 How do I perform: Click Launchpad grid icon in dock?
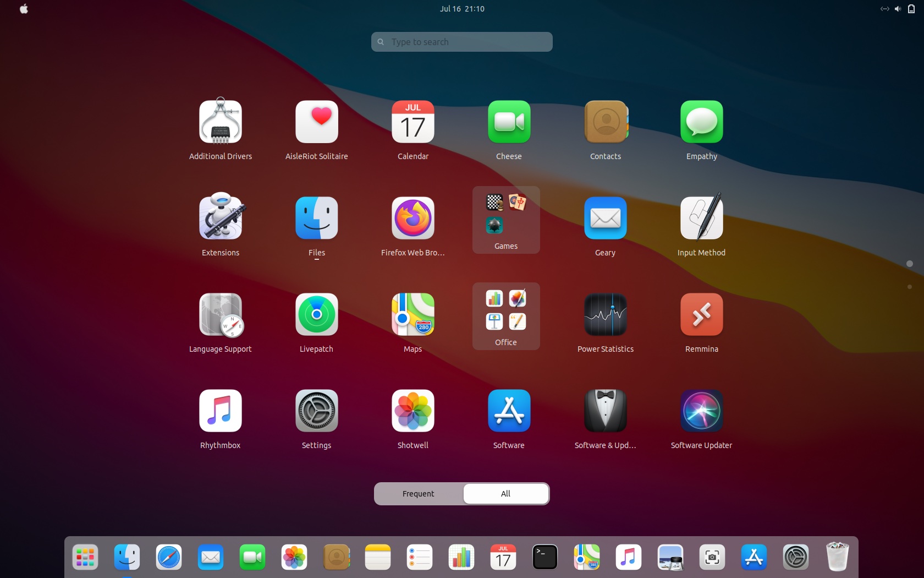click(x=85, y=557)
